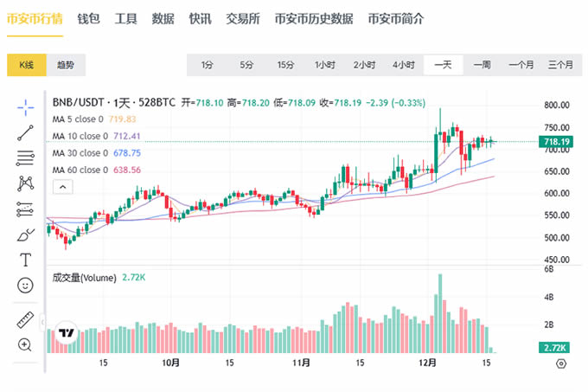Viewport: 588px width, 392px height.
Task: Switch to 趋势 trend view
Action: pyautogui.click(x=66, y=65)
